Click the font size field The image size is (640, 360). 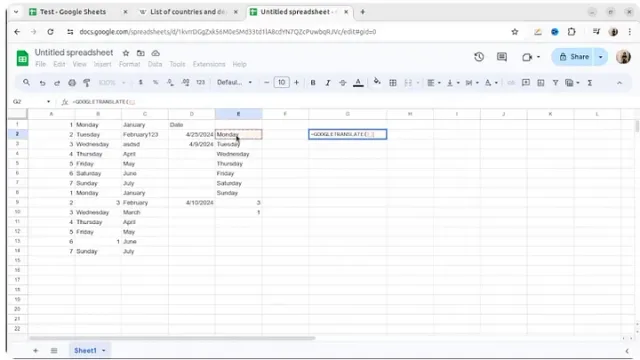pyautogui.click(x=282, y=82)
